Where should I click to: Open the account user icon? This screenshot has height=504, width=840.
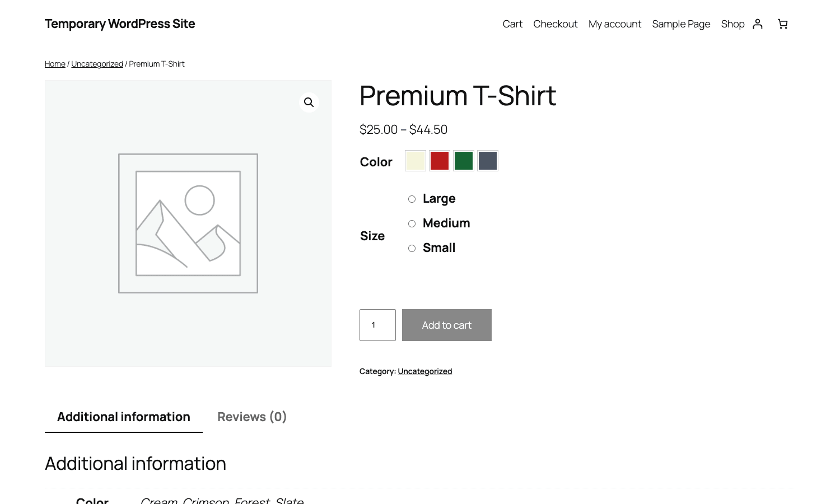tap(758, 24)
